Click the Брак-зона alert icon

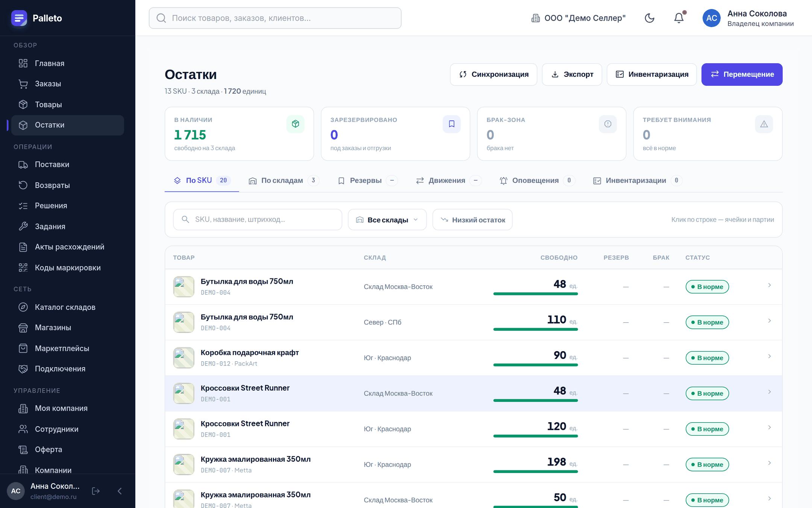pyautogui.click(x=608, y=124)
